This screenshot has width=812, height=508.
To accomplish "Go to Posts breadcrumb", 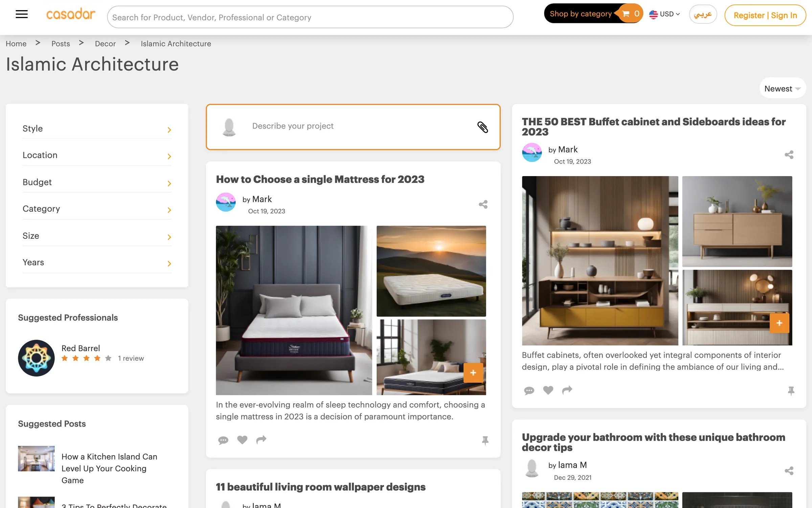I will point(61,44).
